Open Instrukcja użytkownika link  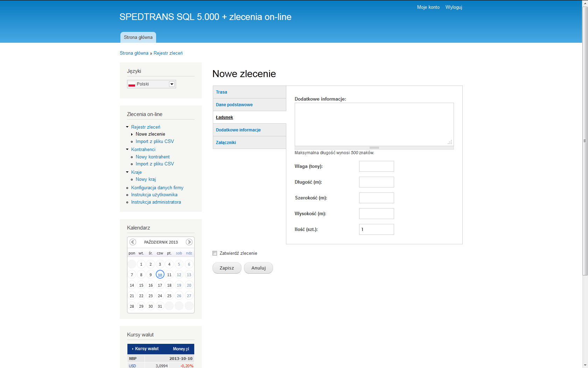pyautogui.click(x=154, y=195)
